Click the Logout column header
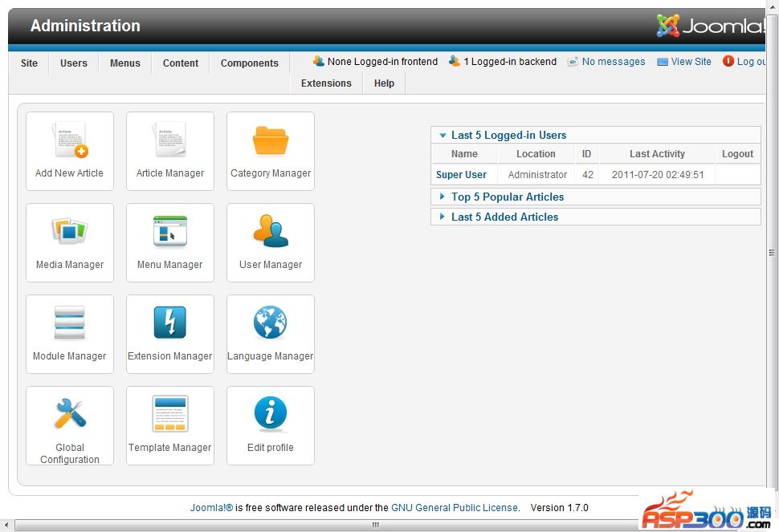This screenshot has height=532, width=779. tap(737, 154)
